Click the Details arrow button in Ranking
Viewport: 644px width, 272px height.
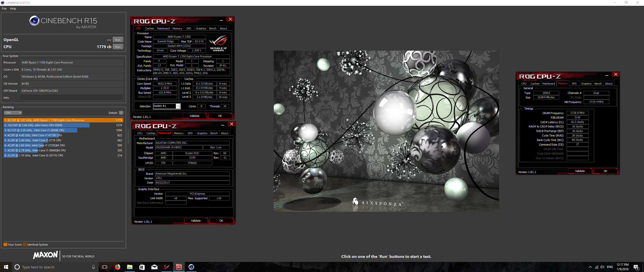121,113
